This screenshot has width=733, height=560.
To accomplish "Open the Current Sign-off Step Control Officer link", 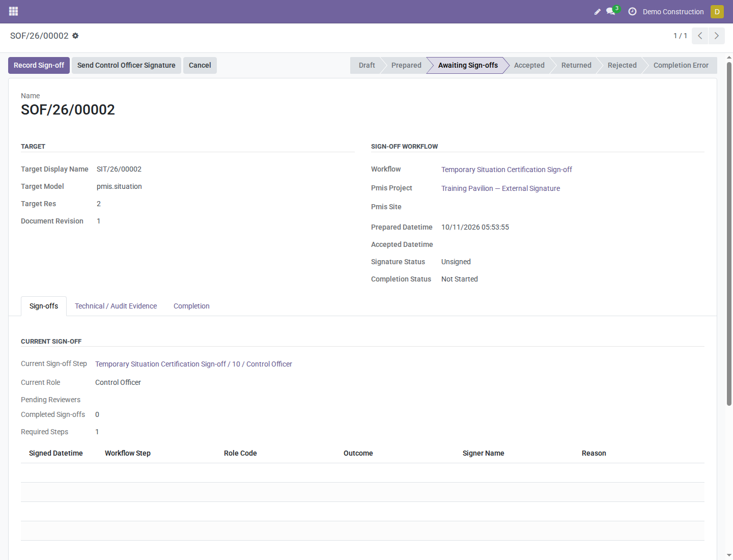I will 193,364.
